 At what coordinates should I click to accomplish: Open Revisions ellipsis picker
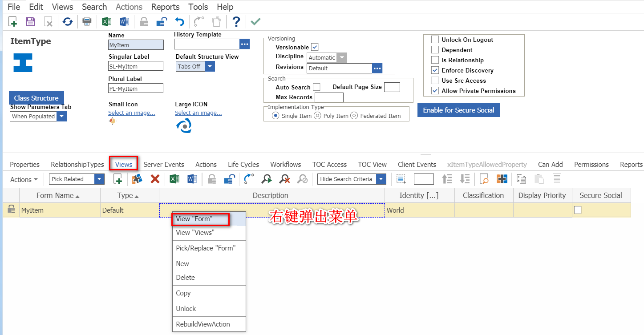(377, 68)
